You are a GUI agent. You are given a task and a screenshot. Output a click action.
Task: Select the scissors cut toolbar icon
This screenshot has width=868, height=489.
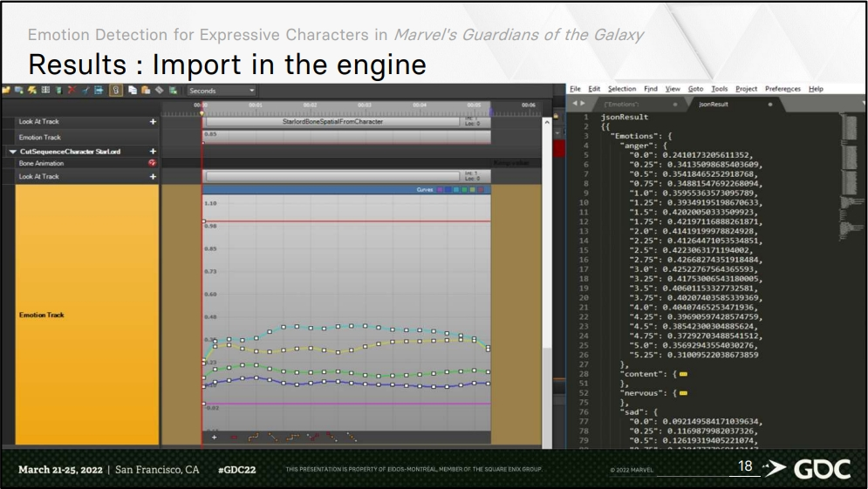point(85,90)
